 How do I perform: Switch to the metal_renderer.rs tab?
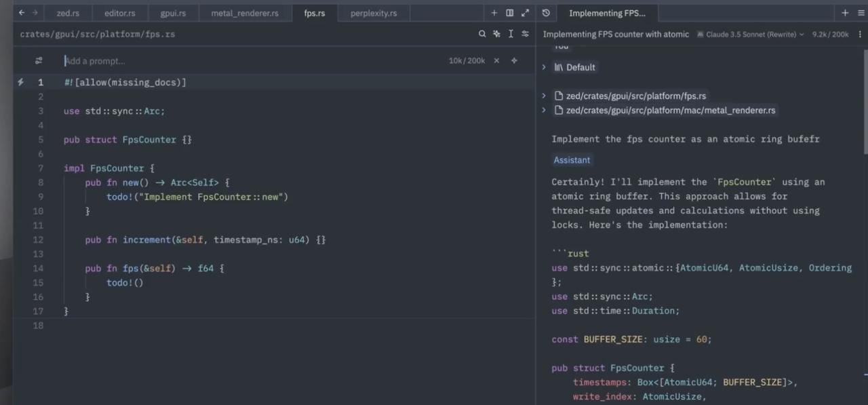(x=244, y=13)
